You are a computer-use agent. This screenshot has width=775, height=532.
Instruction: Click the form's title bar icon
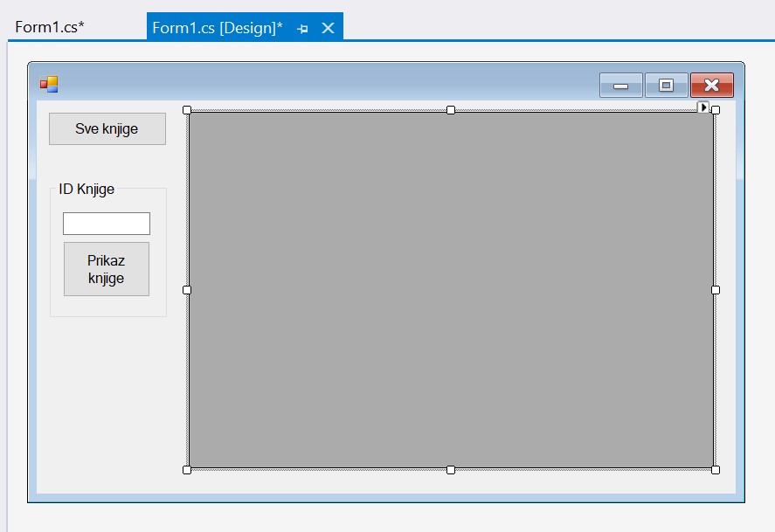49,85
